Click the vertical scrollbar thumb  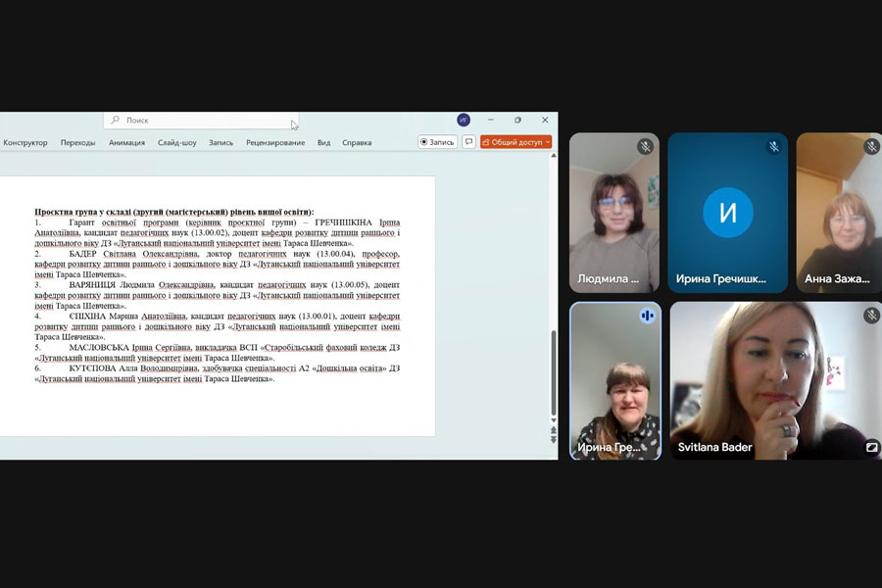554,373
